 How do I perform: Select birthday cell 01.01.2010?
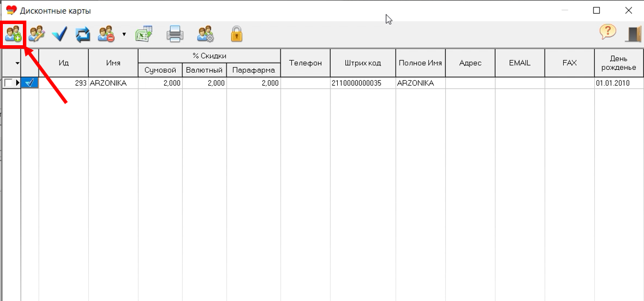(619, 83)
